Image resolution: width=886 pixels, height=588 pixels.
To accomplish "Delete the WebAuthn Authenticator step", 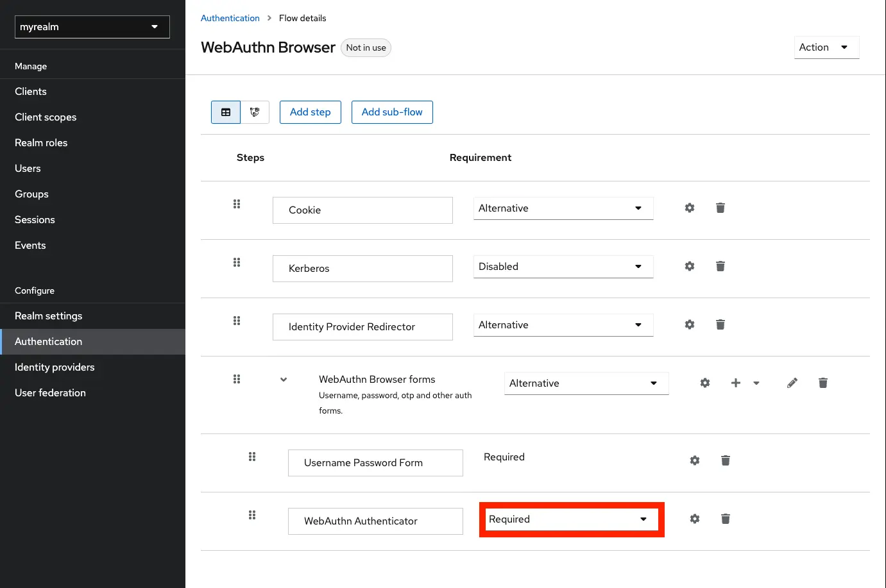I will (x=725, y=519).
